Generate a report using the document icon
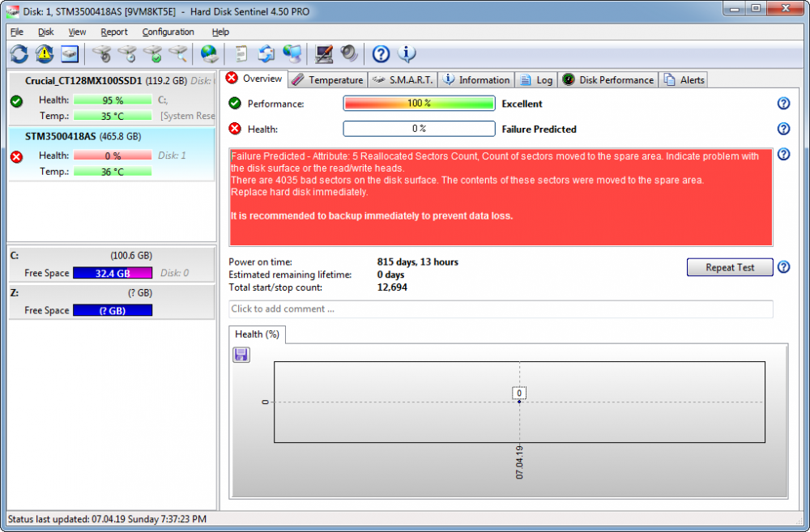810x532 pixels. pos(240,53)
